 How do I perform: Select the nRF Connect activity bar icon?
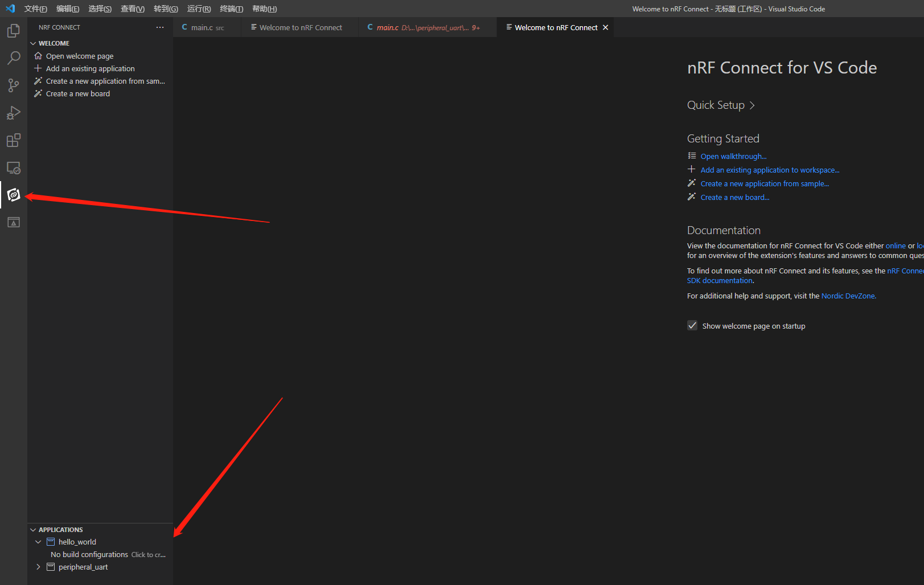point(14,195)
